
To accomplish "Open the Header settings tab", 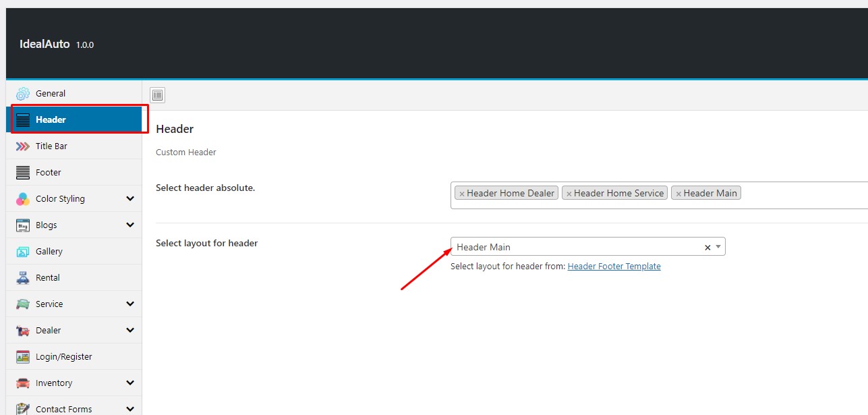I will click(51, 120).
